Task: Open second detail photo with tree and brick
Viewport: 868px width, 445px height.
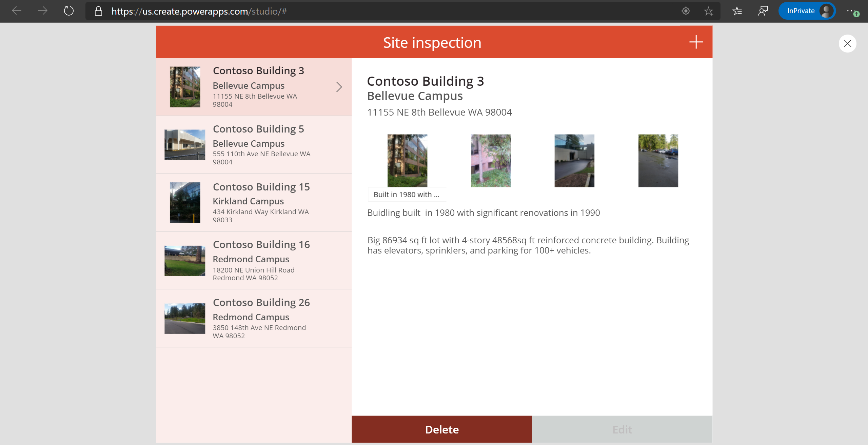Action: click(x=491, y=161)
